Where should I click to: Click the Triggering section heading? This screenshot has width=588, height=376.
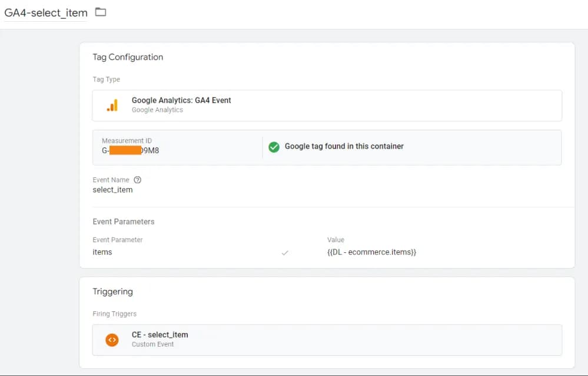[112, 292]
